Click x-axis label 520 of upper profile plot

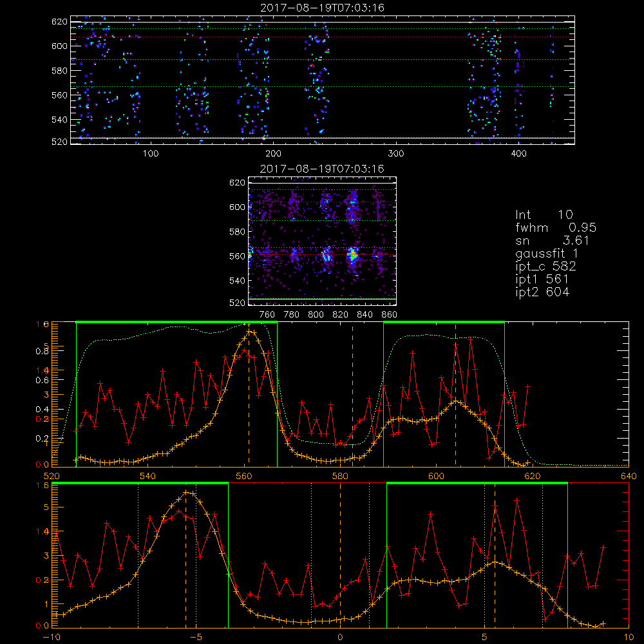52,477
